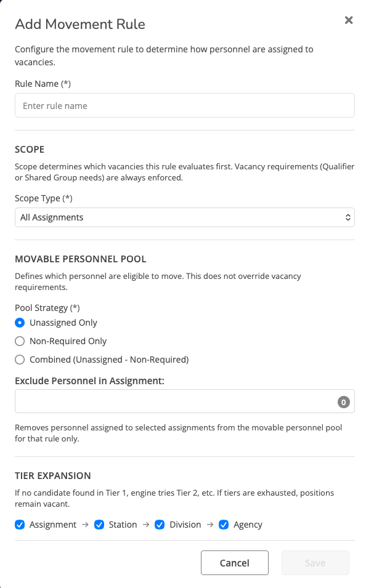
Task: Toggle the Agency tier checkbox
Action: click(224, 525)
